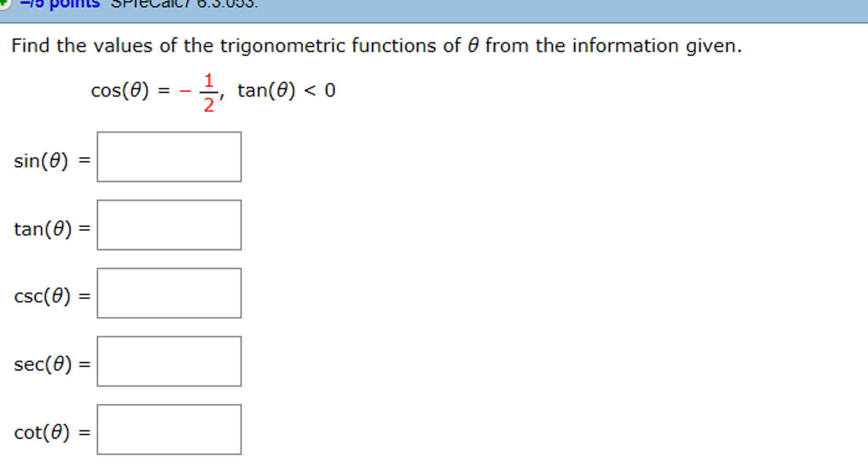
Task: Click inside the csc(θ) answer box
Action: (x=169, y=293)
